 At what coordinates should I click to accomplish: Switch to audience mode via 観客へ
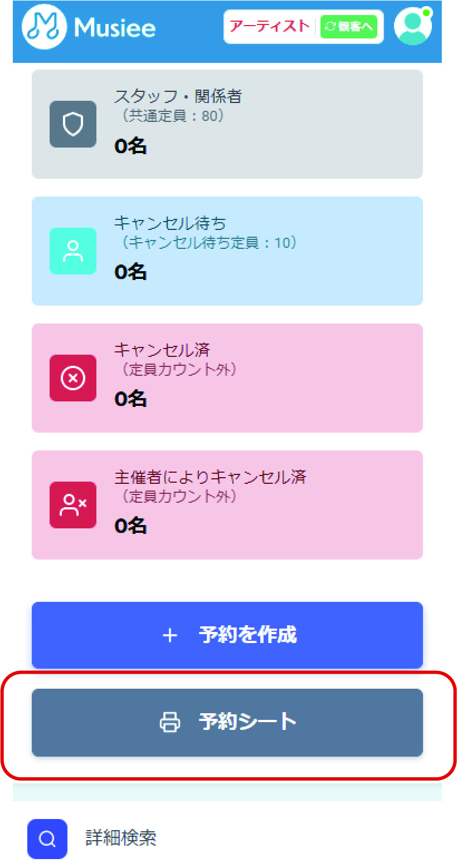pos(349,27)
